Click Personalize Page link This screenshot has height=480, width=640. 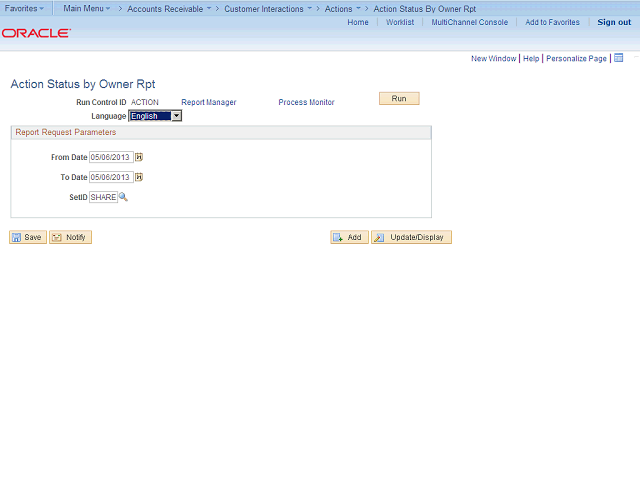click(576, 58)
